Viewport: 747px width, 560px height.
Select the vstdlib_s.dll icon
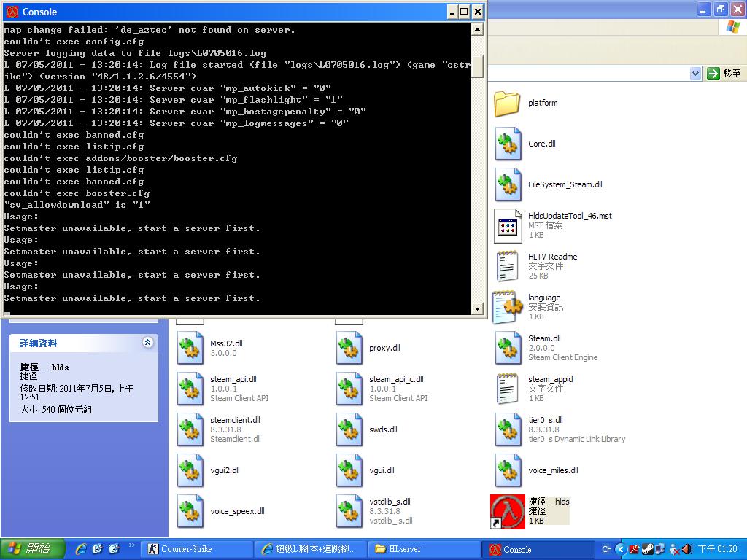click(349, 512)
